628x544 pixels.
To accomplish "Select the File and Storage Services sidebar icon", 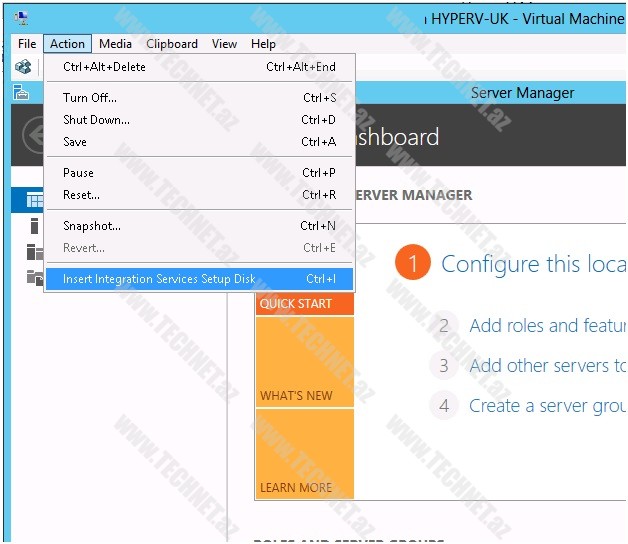I will (34, 277).
